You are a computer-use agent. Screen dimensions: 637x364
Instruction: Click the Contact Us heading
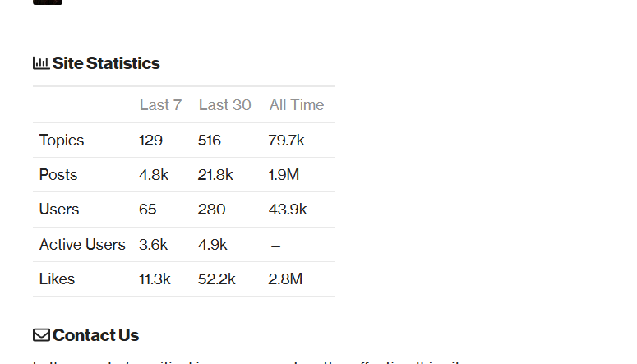pos(95,335)
